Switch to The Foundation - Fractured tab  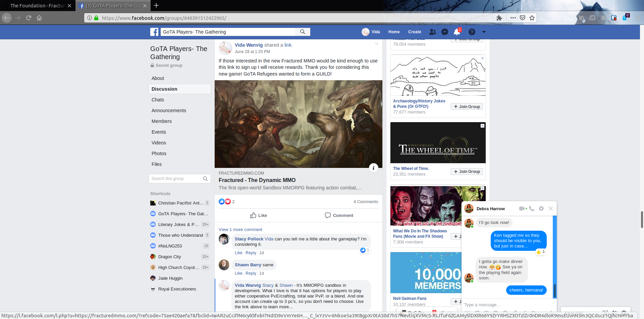pos(37,6)
